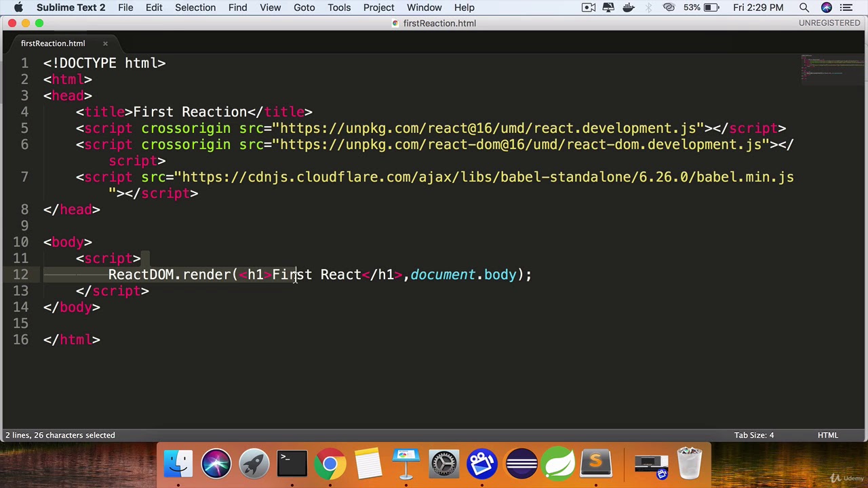Open Spring Tool Suite leaf icon

[559, 464]
